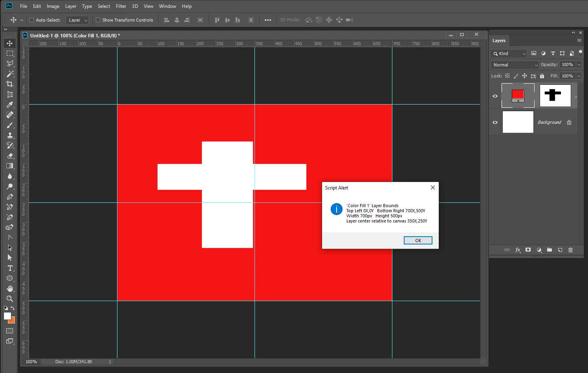588x373 pixels.
Task: Toggle lock transparent pixels
Action: point(507,76)
